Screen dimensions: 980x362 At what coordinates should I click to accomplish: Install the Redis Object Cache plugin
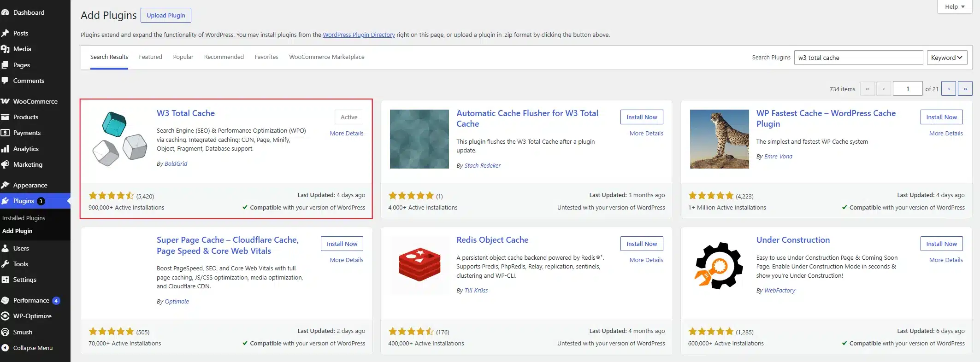(x=642, y=244)
